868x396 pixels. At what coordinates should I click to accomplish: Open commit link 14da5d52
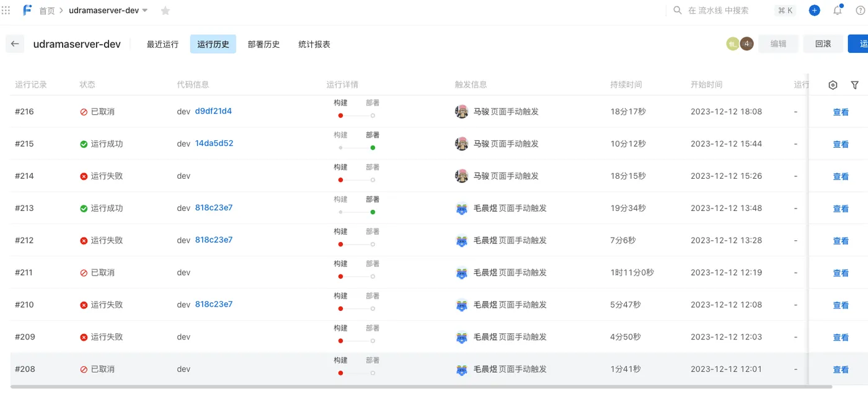(214, 143)
